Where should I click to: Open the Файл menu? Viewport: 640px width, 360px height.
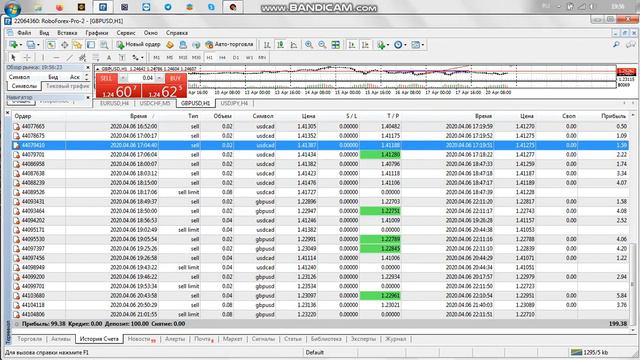[x=24, y=33]
